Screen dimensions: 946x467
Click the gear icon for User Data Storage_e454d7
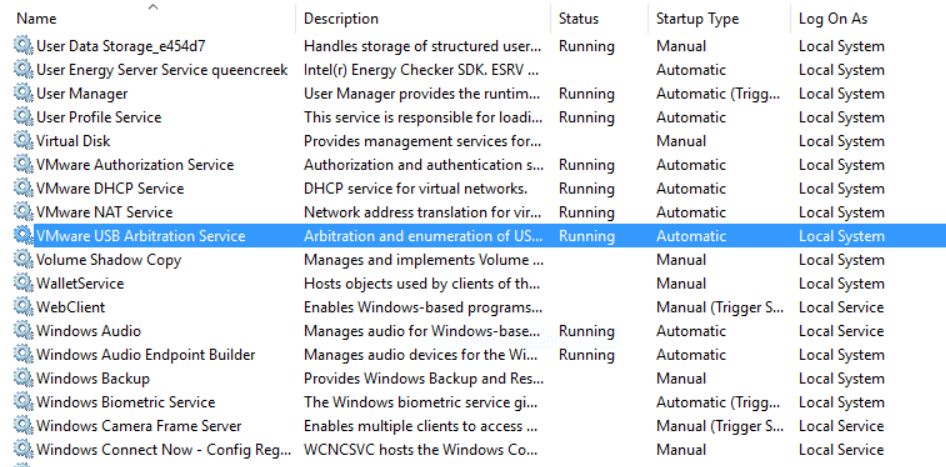click(x=23, y=46)
